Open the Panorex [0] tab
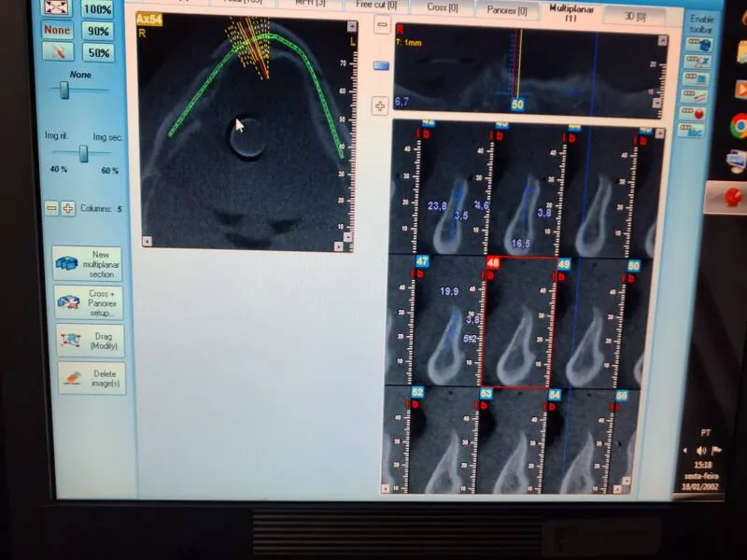Viewport: 747px width, 560px height. 507,9
